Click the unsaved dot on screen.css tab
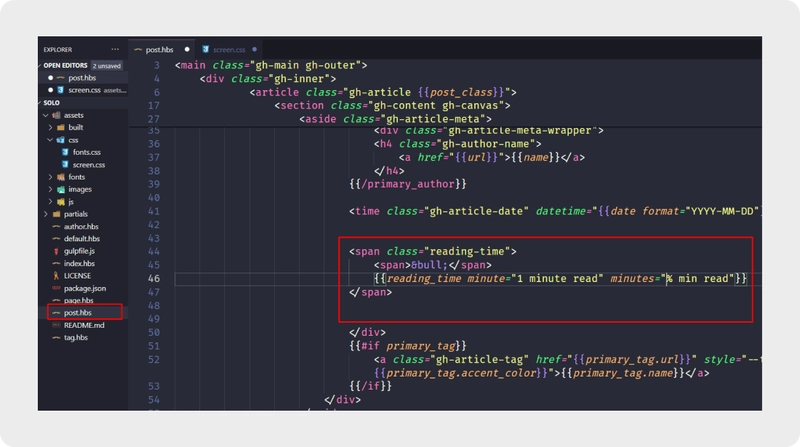Viewport: 800px width, 447px height. click(x=254, y=49)
